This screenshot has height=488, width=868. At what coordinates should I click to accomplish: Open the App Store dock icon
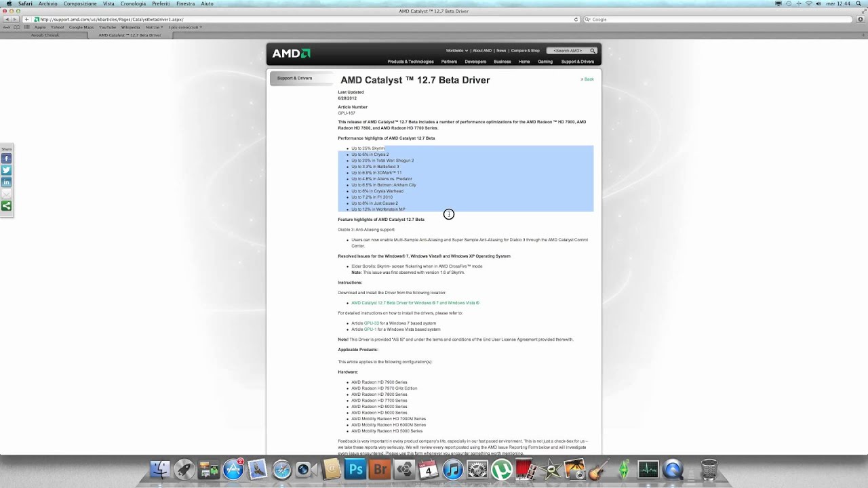coord(233,469)
